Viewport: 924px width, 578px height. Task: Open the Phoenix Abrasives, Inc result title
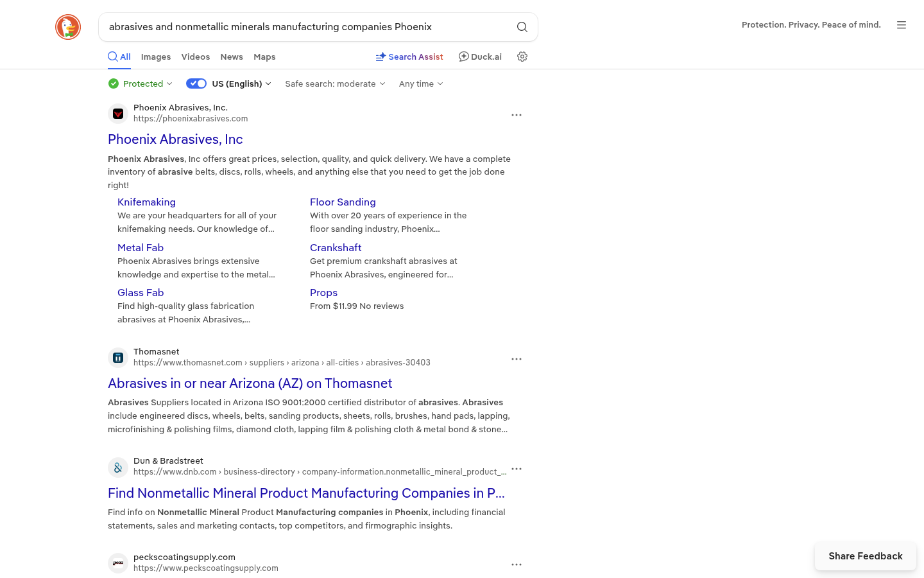tap(175, 139)
